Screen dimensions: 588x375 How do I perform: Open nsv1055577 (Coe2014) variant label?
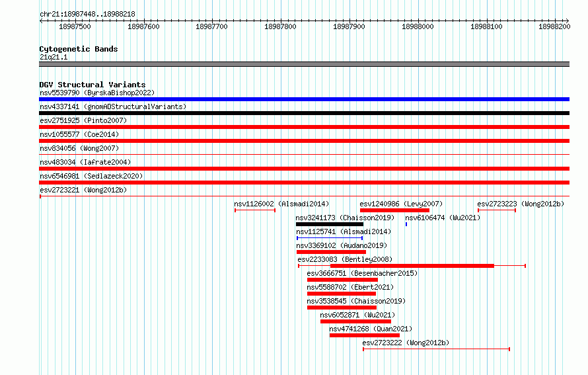(79, 134)
